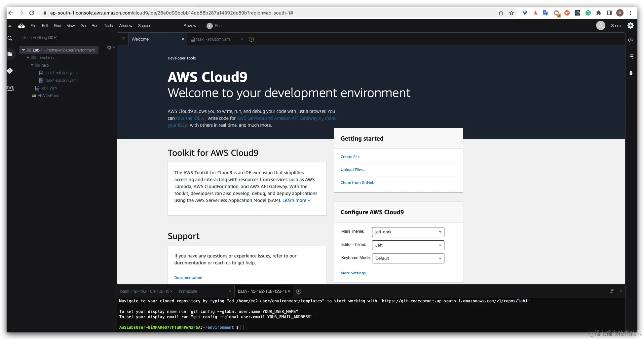Image resolution: width=644 pixels, height=339 pixels.
Task: Open the Documentation link
Action: (x=188, y=278)
